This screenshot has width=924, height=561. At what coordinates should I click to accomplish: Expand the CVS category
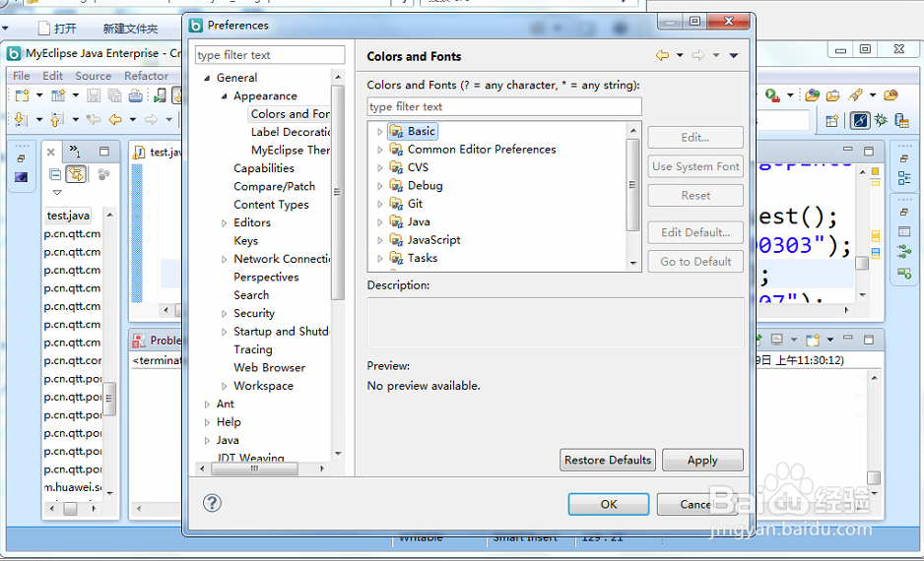pyautogui.click(x=380, y=167)
